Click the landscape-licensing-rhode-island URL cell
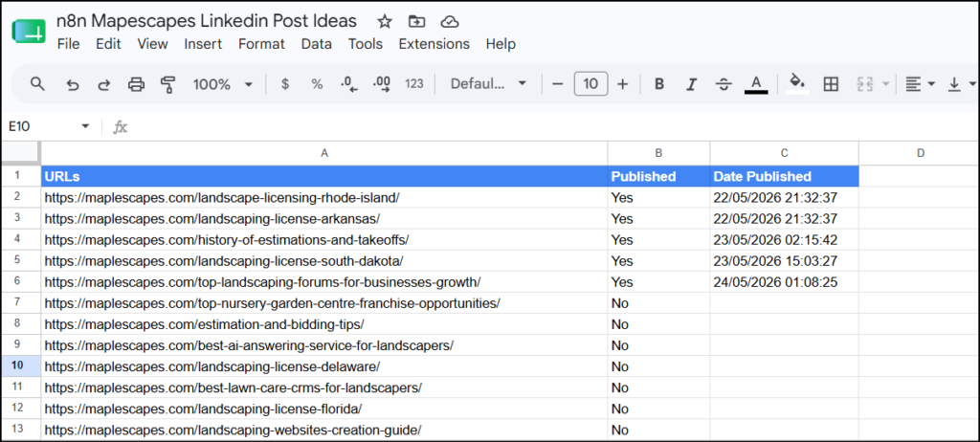This screenshot has width=980, height=442. 323,197
